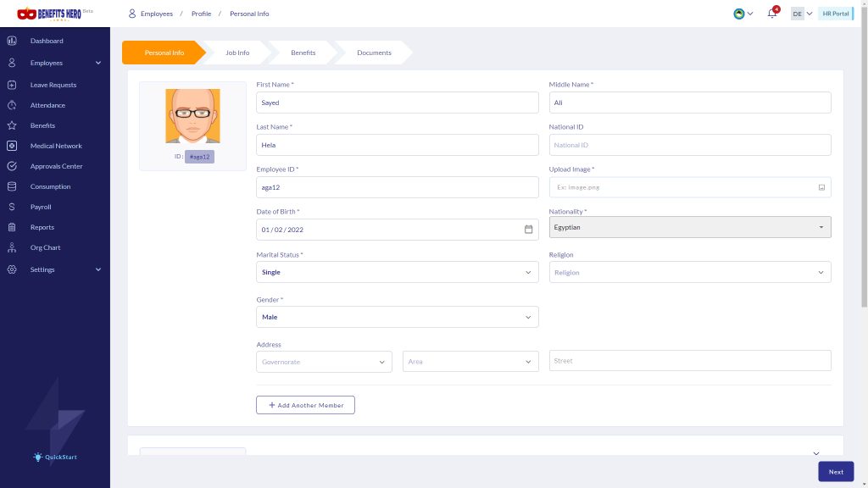Click the Approvals Center checkmark icon

click(12, 166)
